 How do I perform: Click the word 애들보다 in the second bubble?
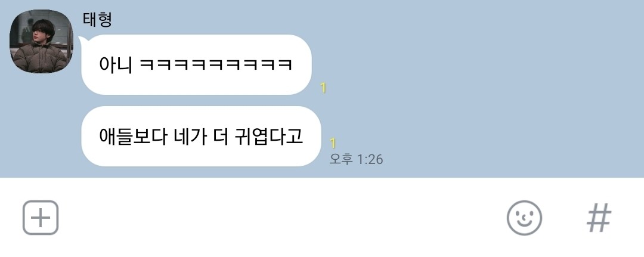(x=133, y=137)
